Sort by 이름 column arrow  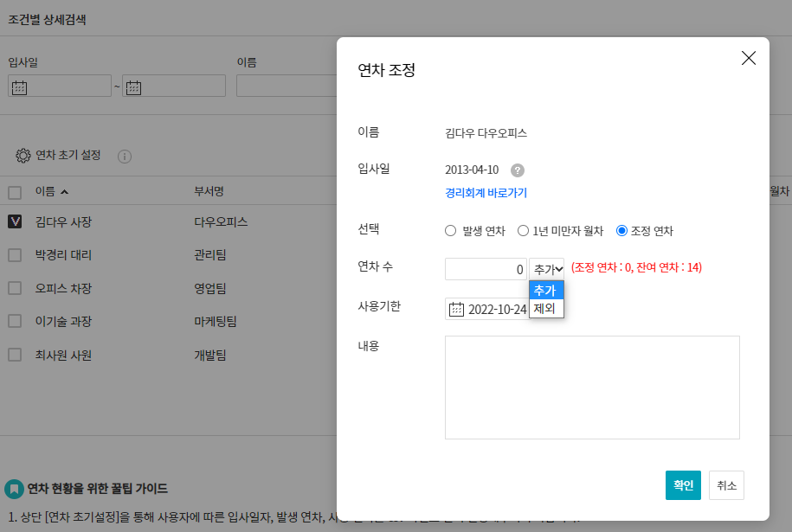pyautogui.click(x=64, y=192)
